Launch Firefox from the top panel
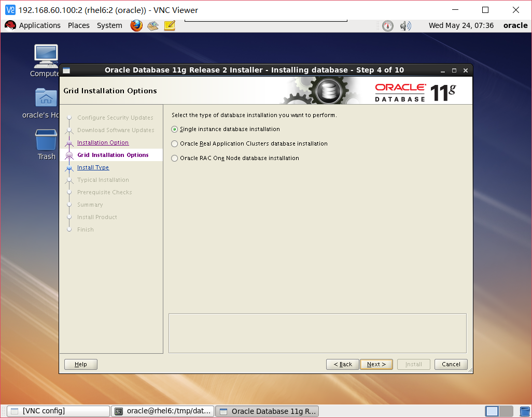The image size is (532, 418). click(x=136, y=25)
